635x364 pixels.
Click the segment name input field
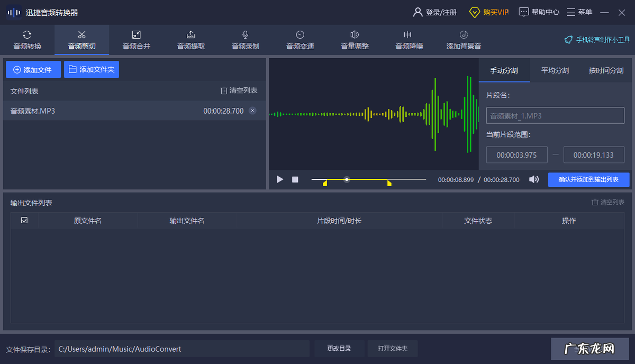point(555,115)
